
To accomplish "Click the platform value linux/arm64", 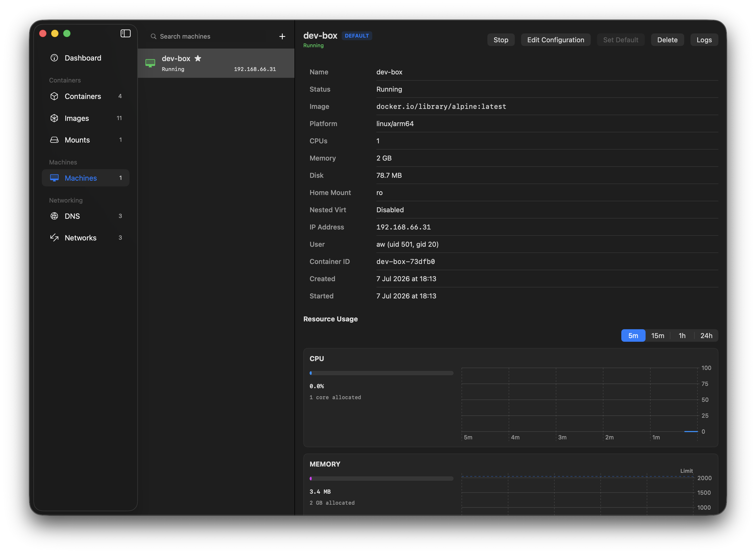I will (395, 124).
